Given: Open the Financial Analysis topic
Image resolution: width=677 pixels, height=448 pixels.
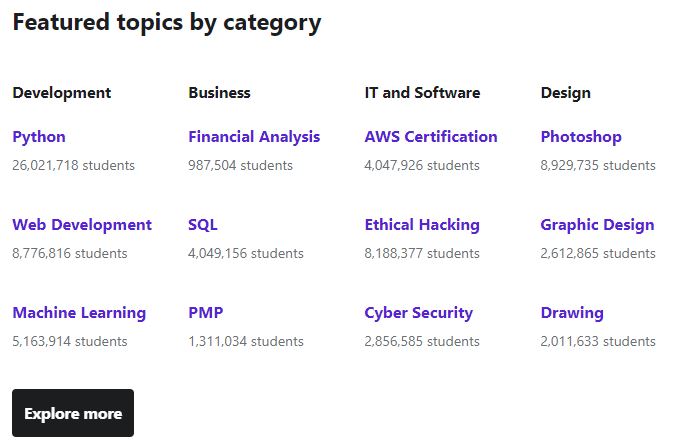Looking at the screenshot, I should click(254, 137).
